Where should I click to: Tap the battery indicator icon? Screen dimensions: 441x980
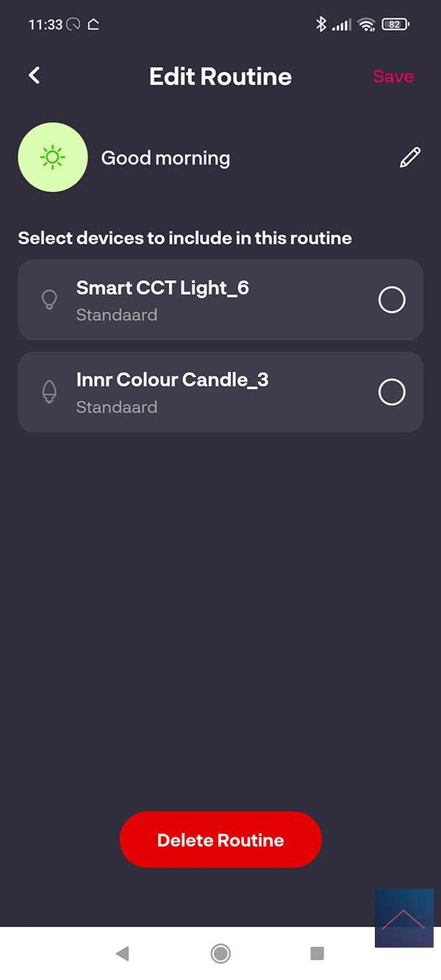point(395,24)
